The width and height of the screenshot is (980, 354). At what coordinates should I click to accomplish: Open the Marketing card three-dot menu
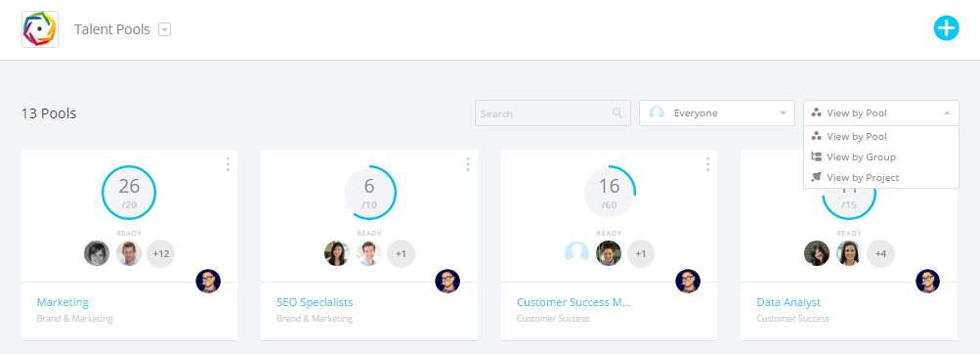(228, 164)
